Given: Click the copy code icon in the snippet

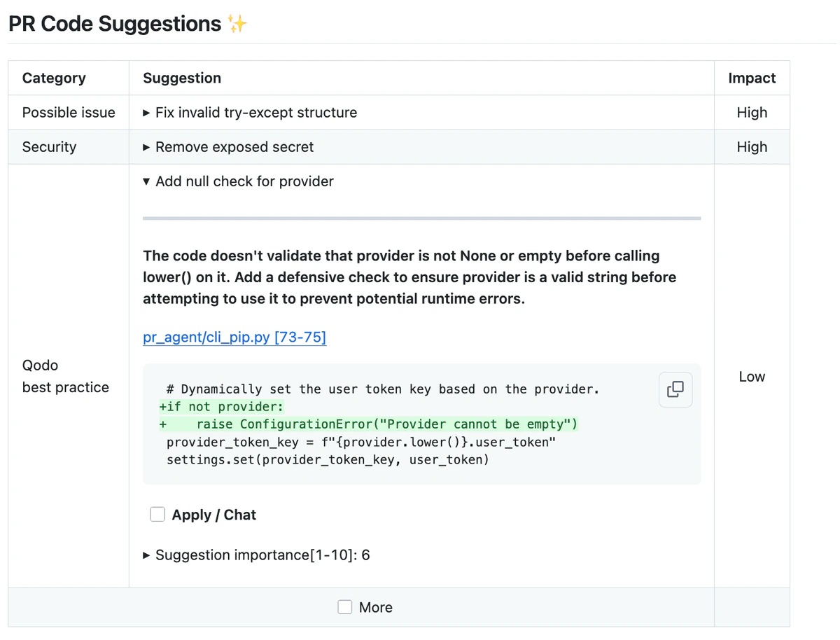Looking at the screenshot, I should pyautogui.click(x=675, y=389).
